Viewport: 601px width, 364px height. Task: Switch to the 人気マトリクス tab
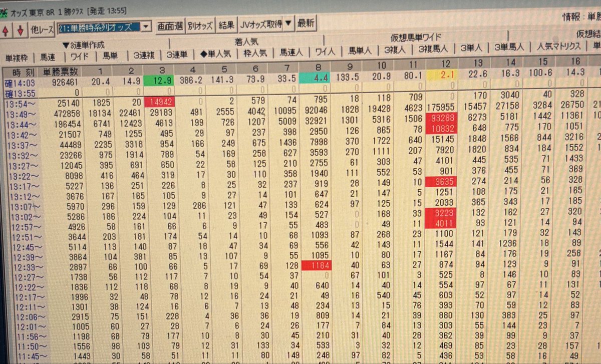pos(558,46)
